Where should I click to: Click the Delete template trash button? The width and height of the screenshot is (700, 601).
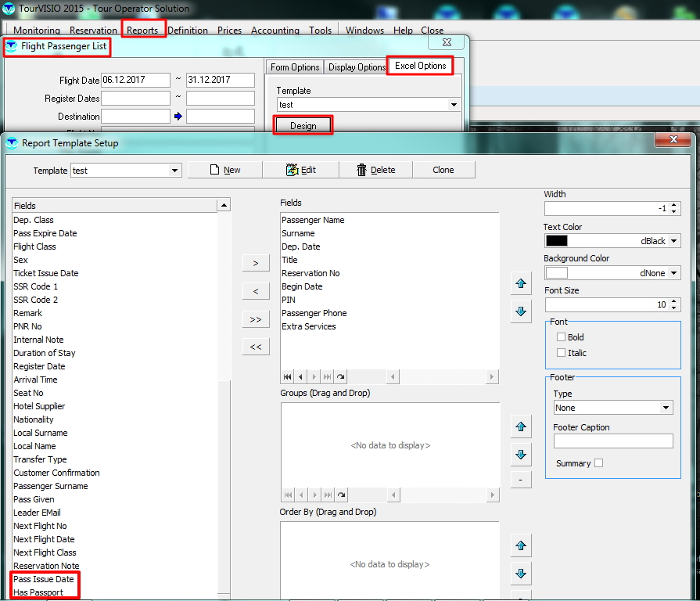point(375,170)
